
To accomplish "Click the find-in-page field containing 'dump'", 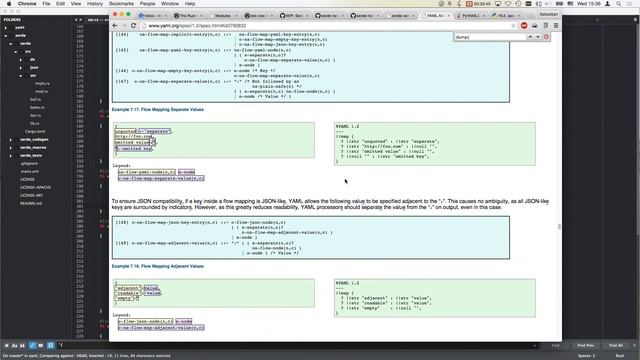I will point(490,37).
